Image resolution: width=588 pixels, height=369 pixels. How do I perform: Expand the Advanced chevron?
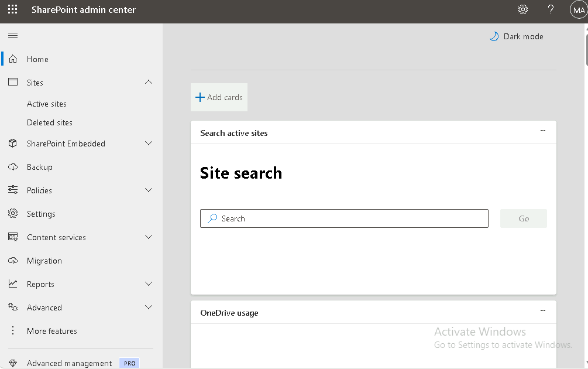tap(149, 307)
